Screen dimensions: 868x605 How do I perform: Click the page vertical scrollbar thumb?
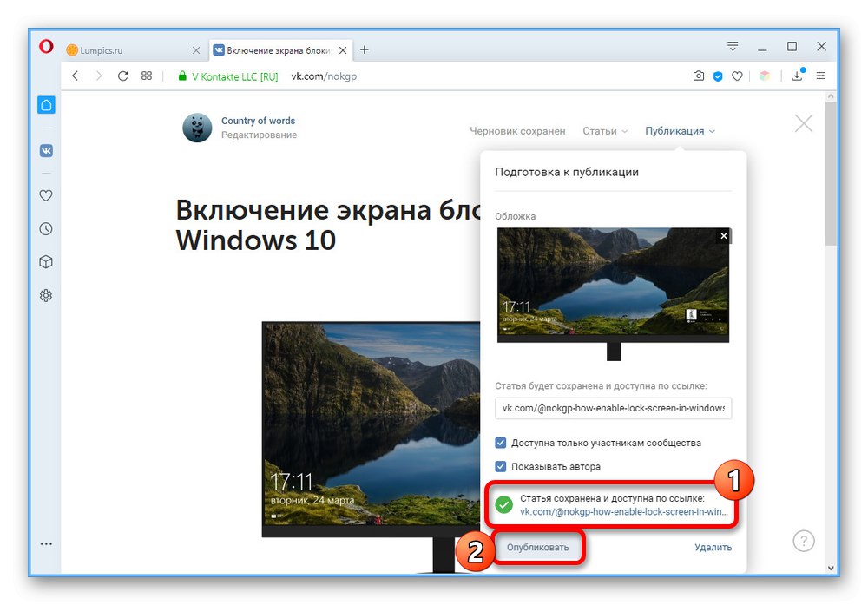[x=831, y=173]
